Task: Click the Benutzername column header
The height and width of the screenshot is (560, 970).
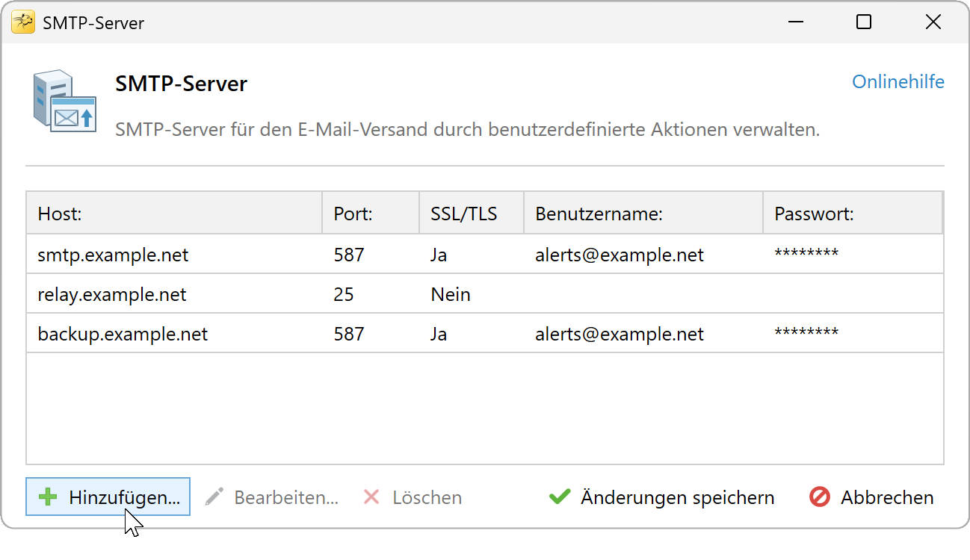Action: tap(643, 214)
